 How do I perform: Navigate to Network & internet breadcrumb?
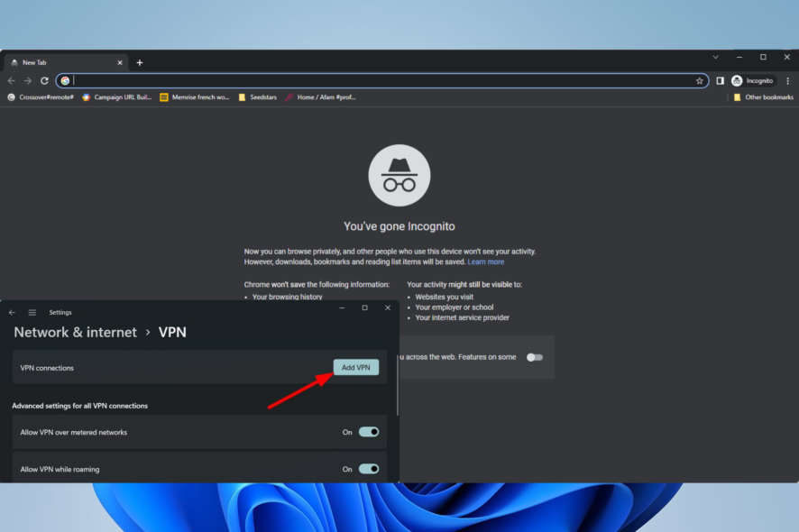click(x=76, y=332)
